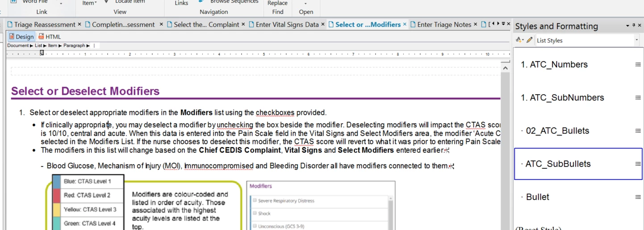Close the Enter Vital Signs Data tab
Viewport: 644px width, 230px height.
coord(322,24)
